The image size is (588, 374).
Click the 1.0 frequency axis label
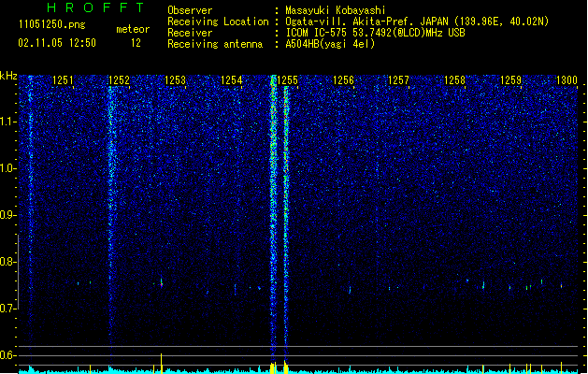click(x=8, y=168)
